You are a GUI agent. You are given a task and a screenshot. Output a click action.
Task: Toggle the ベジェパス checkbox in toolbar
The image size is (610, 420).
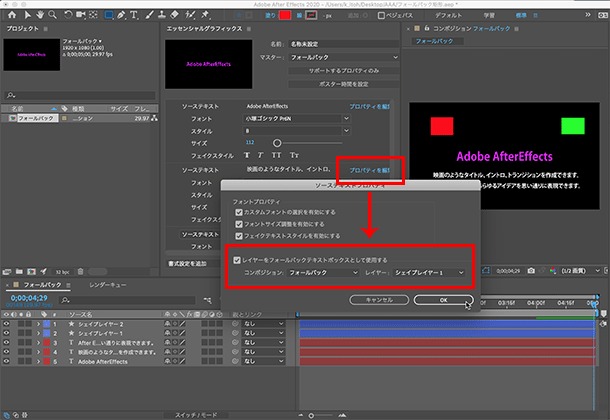pyautogui.click(x=382, y=16)
